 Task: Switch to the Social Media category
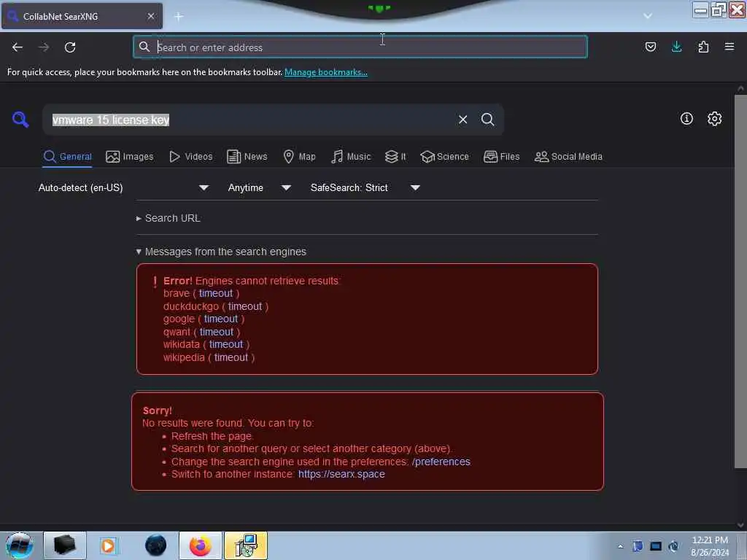click(568, 157)
